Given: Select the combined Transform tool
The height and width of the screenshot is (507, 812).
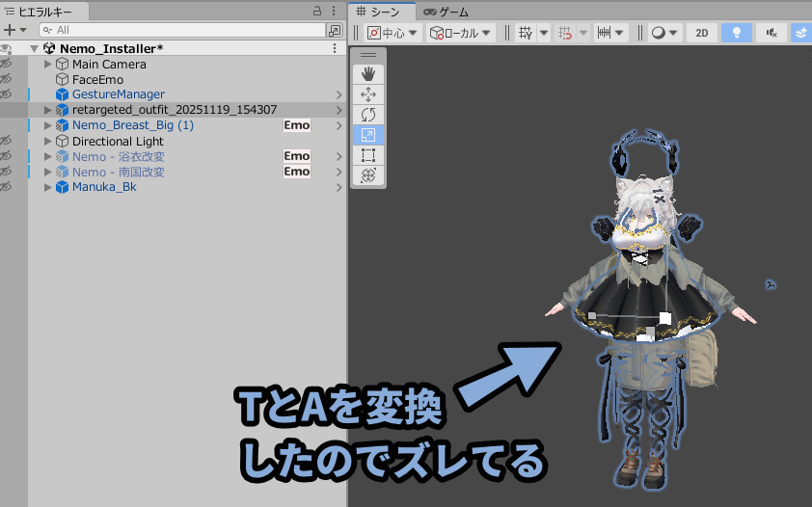Looking at the screenshot, I should click(x=367, y=175).
